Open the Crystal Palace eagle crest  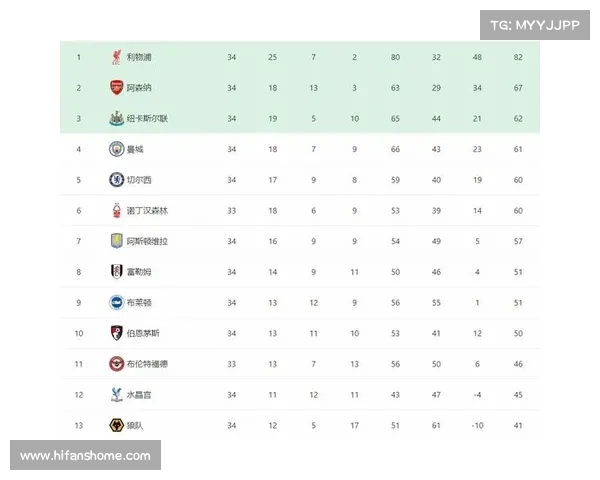click(116, 394)
